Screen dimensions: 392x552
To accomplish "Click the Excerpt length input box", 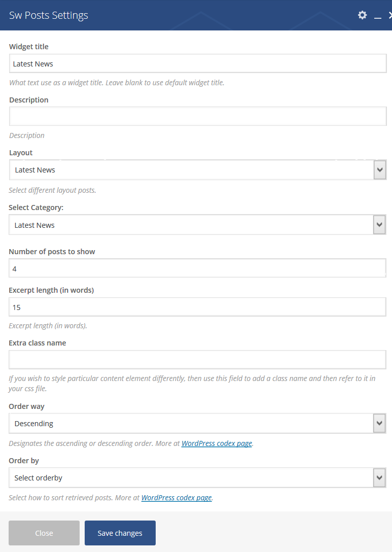I will coord(197,307).
